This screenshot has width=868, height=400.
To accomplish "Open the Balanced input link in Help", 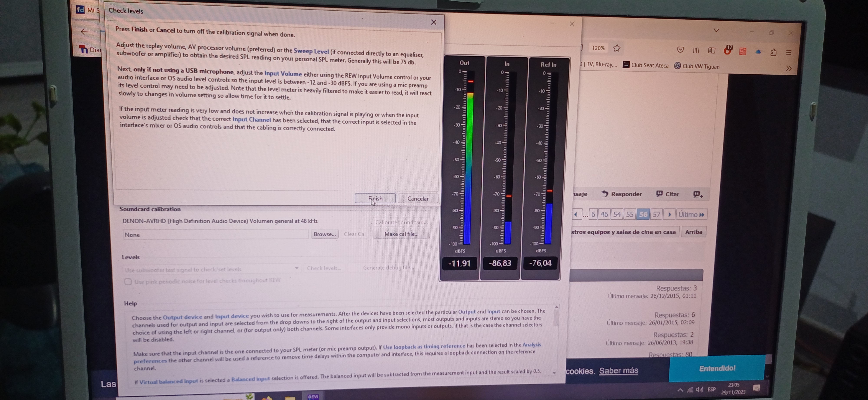I will (x=250, y=379).
